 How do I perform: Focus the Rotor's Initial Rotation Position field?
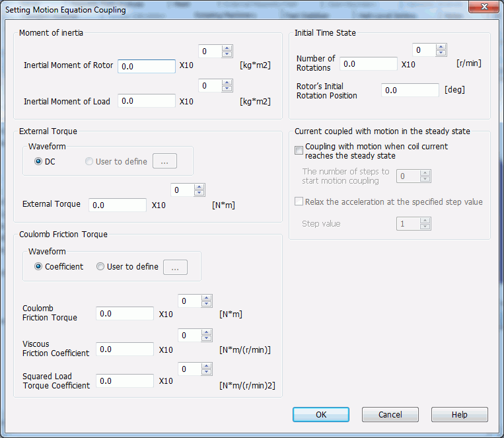click(410, 91)
